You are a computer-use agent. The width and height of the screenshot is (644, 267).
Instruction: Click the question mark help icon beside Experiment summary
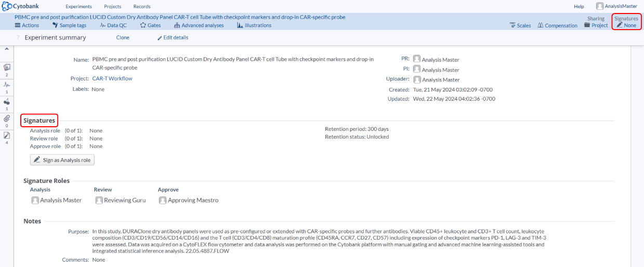[18, 38]
